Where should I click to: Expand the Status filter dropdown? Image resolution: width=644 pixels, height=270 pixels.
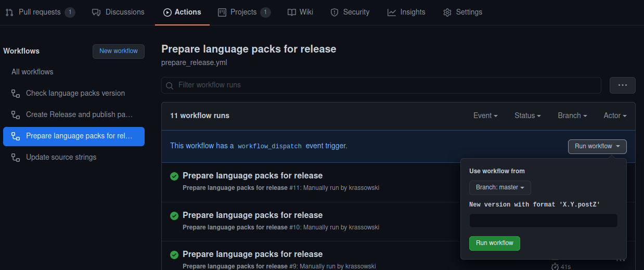pos(527,115)
